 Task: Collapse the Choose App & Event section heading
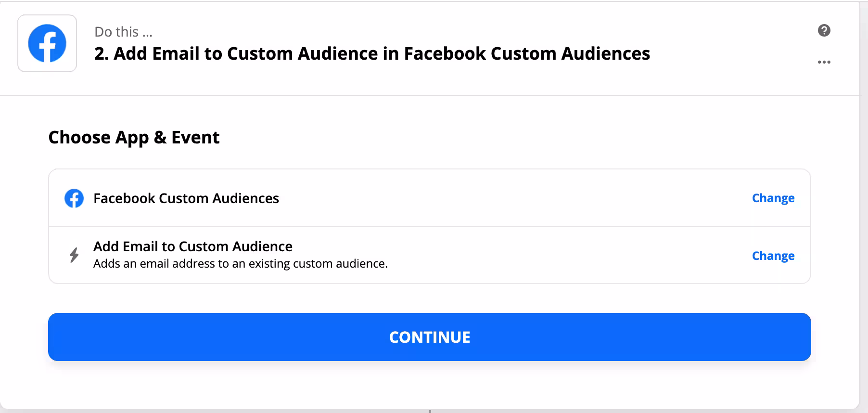pos(134,138)
